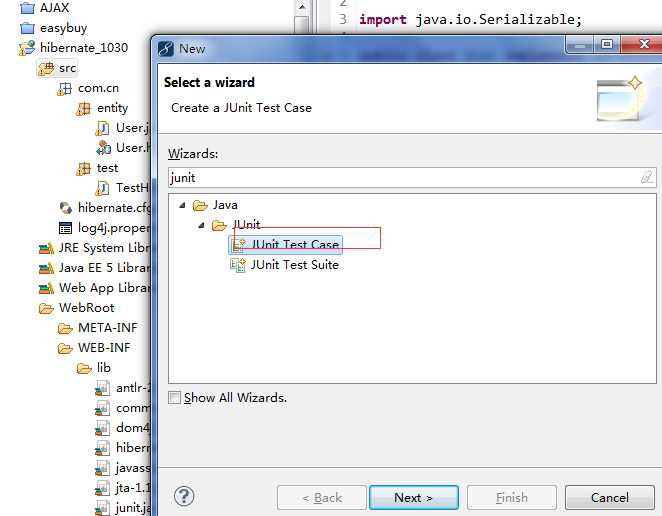Select JUnit Test Case in the list
This screenshot has width=662, height=516.
tap(285, 244)
